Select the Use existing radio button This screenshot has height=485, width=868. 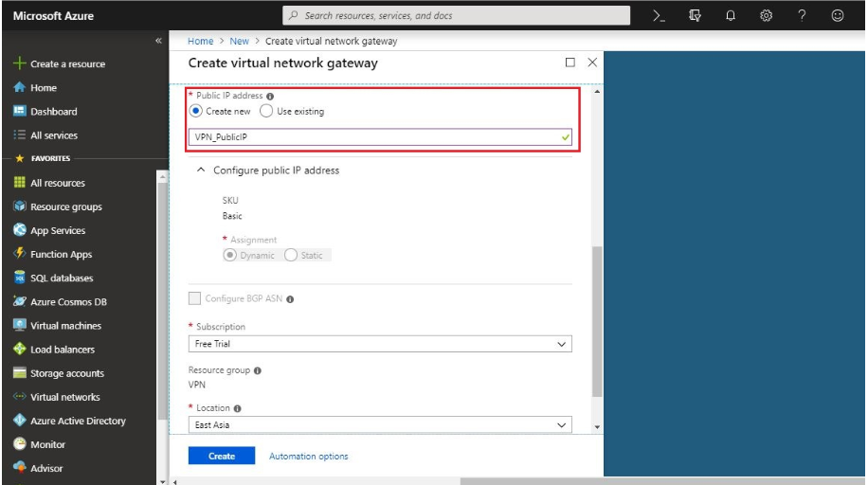[266, 112]
